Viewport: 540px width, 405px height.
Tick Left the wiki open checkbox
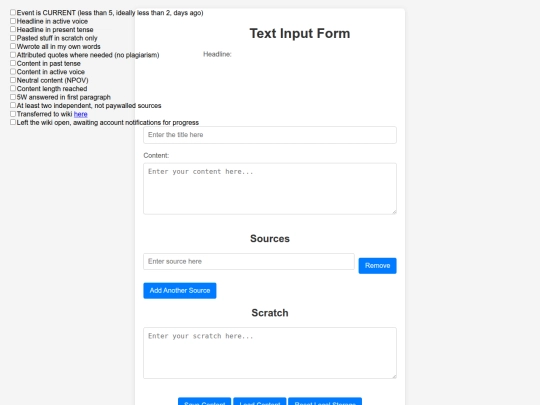[13, 122]
